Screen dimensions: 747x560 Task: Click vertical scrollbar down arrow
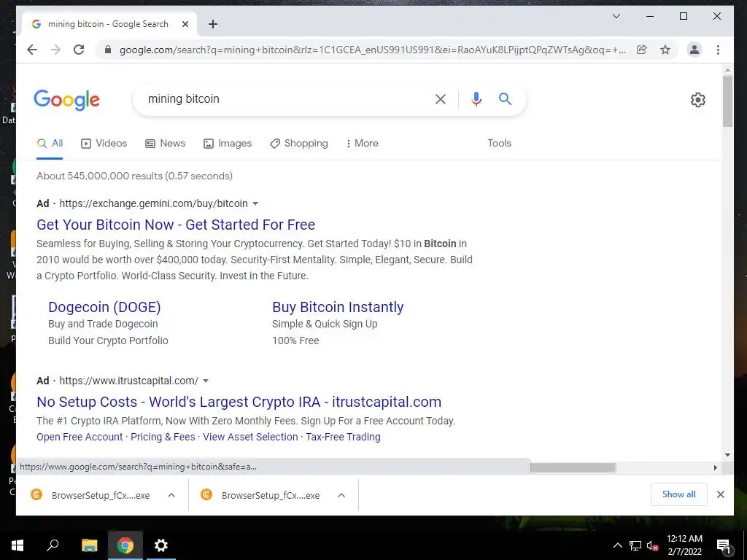click(727, 455)
